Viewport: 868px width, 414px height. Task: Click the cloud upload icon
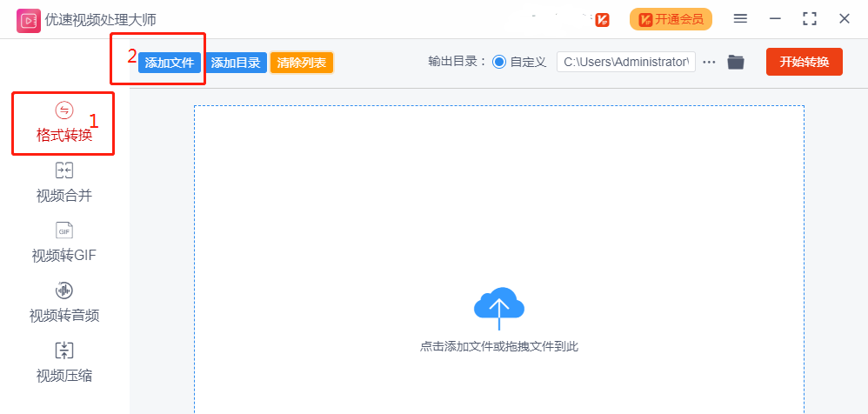(499, 307)
